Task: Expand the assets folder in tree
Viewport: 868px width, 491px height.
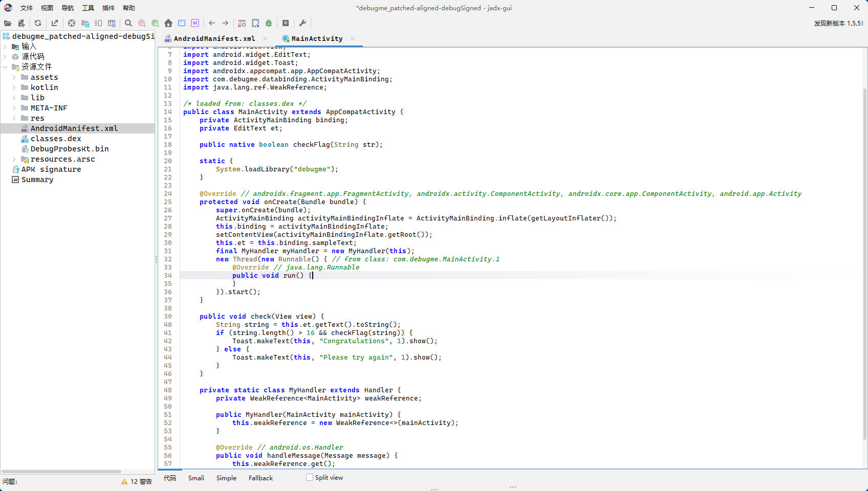Action: 14,77
